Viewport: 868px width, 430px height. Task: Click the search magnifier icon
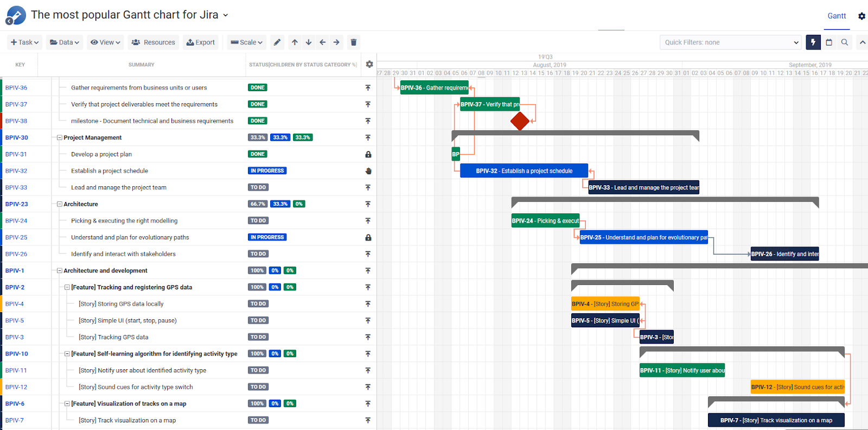tap(845, 42)
